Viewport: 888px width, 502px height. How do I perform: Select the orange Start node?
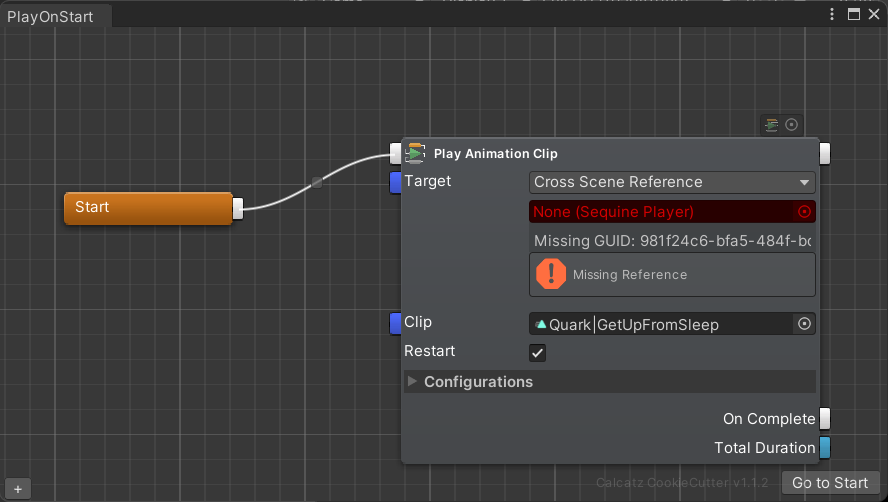[x=148, y=208]
